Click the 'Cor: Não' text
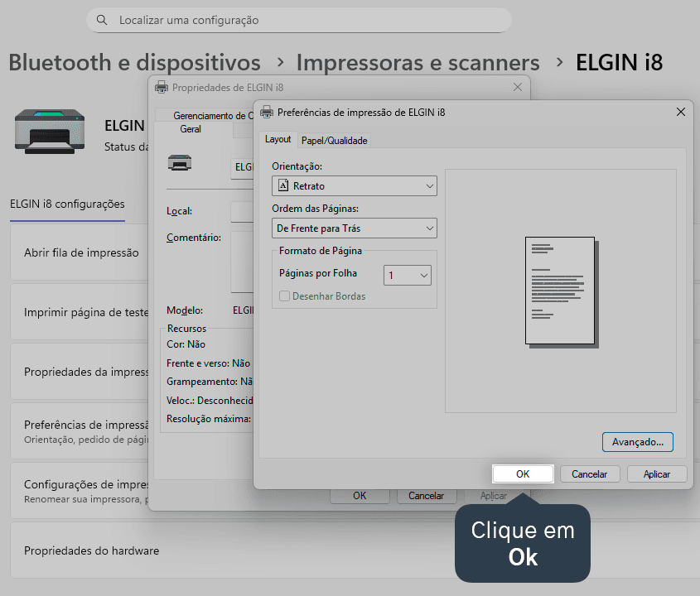Viewport: 700px width, 596px height. 186,344
